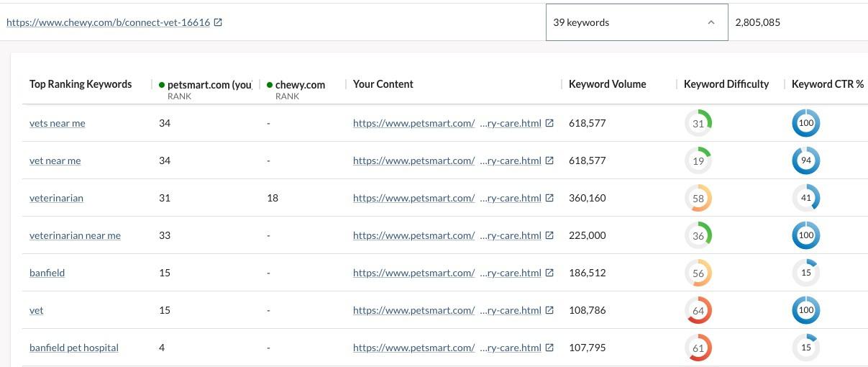Click CTR gauge 100 for veterinarian near me

(805, 235)
